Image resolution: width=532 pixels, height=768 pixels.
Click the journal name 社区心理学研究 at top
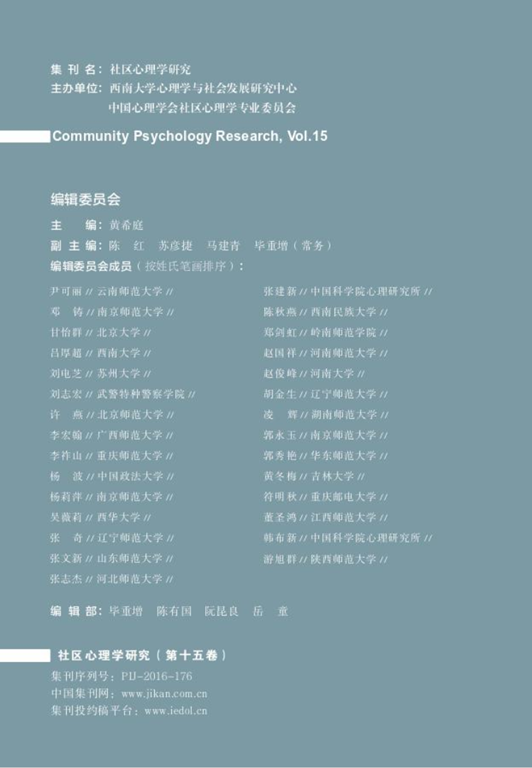[x=150, y=70]
